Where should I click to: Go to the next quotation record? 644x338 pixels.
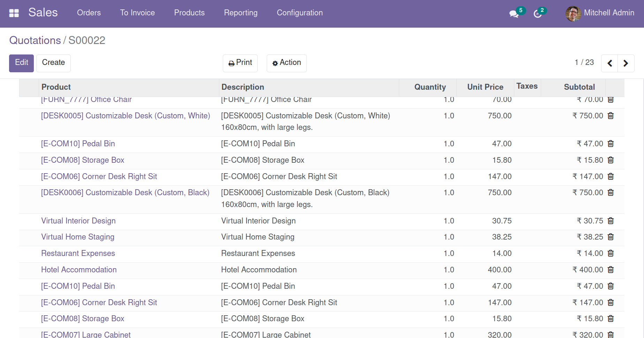(x=626, y=63)
